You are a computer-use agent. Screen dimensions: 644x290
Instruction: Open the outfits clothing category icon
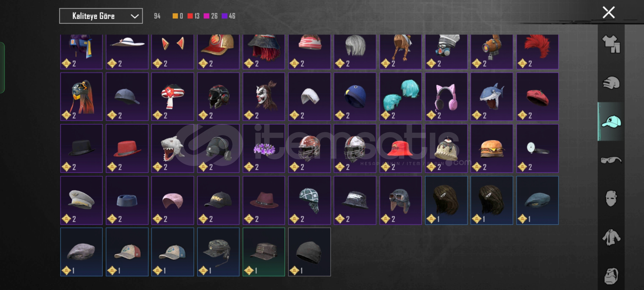pyautogui.click(x=611, y=44)
